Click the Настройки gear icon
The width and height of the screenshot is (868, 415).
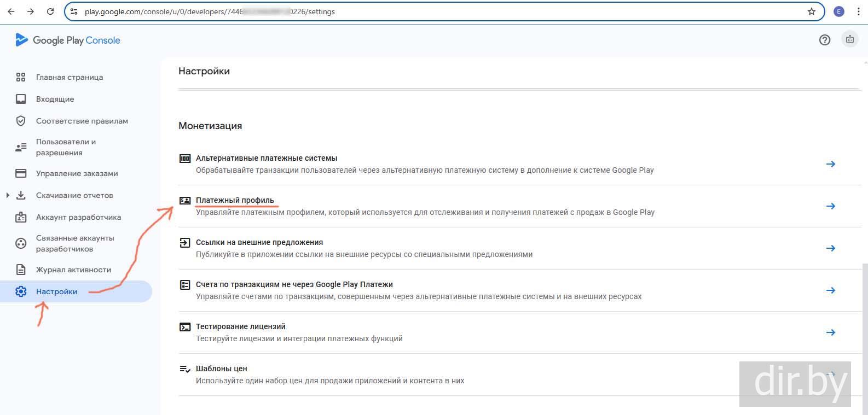point(21,291)
